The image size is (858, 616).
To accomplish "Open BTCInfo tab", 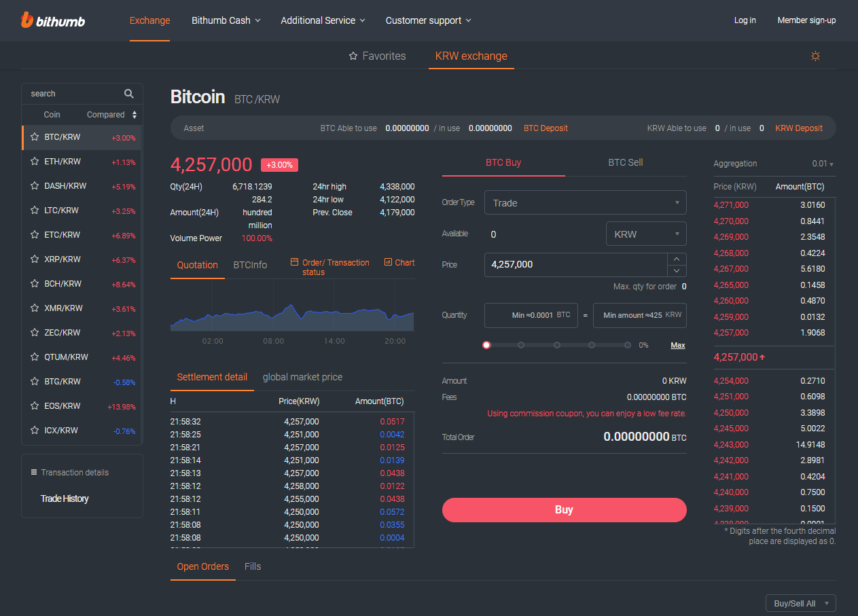I will 250,265.
